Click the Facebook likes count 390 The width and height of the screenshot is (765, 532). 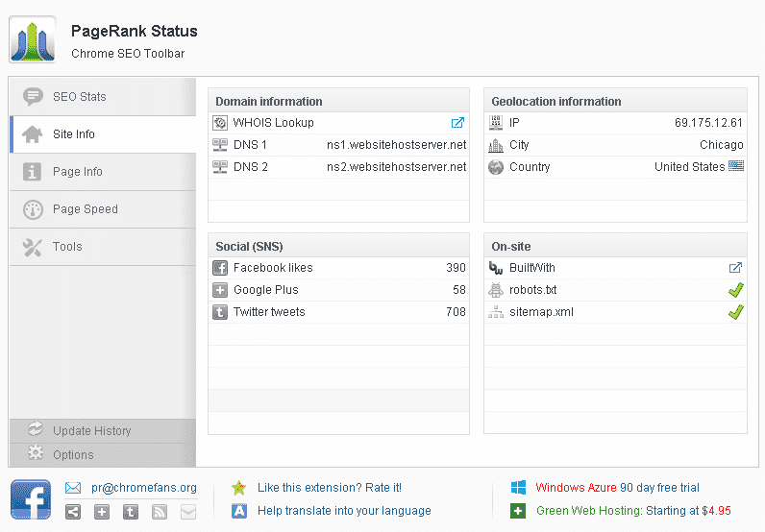456,268
